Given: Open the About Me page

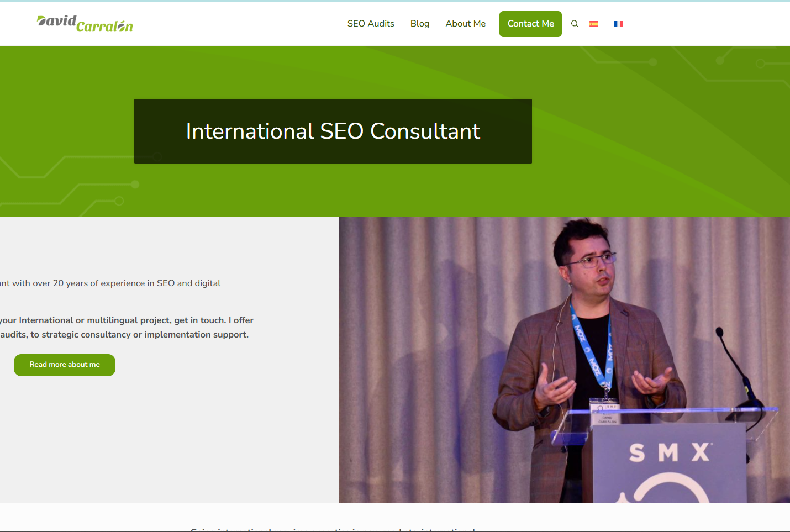Looking at the screenshot, I should click(466, 24).
